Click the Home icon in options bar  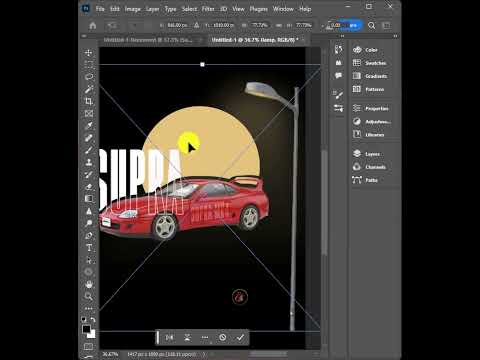pyautogui.click(x=93, y=26)
